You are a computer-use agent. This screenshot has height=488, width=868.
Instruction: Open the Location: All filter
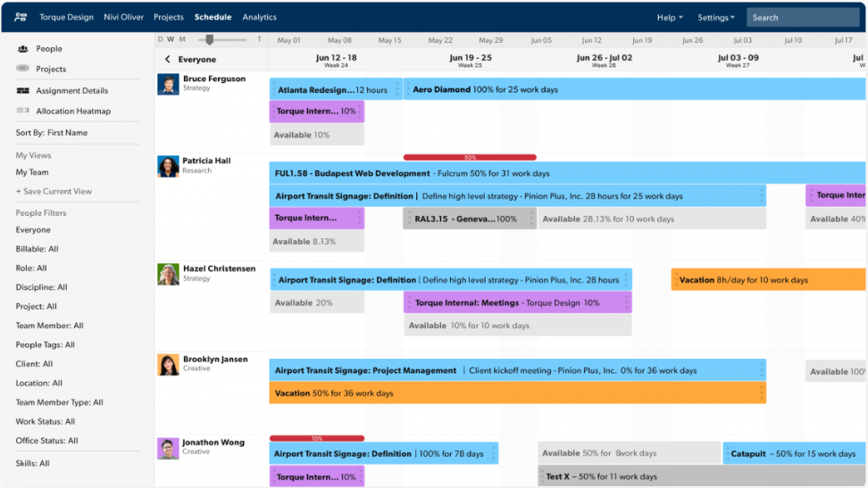38,383
